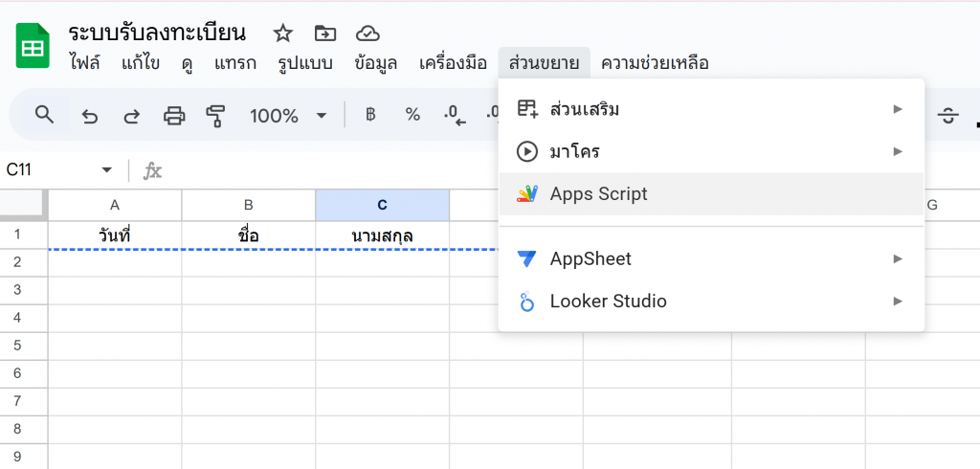Viewport: 980px width, 469px height.
Task: Select the นามสกุล cell
Action: [x=383, y=235]
